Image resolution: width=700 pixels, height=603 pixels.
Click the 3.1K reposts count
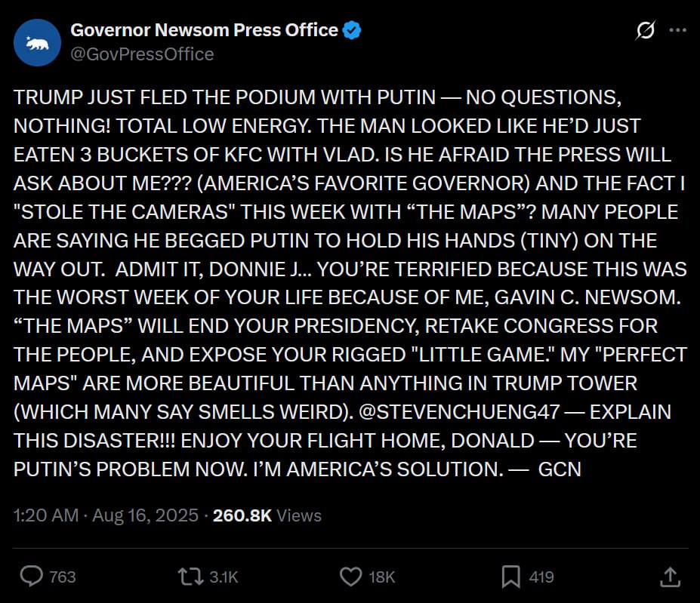coord(224,577)
